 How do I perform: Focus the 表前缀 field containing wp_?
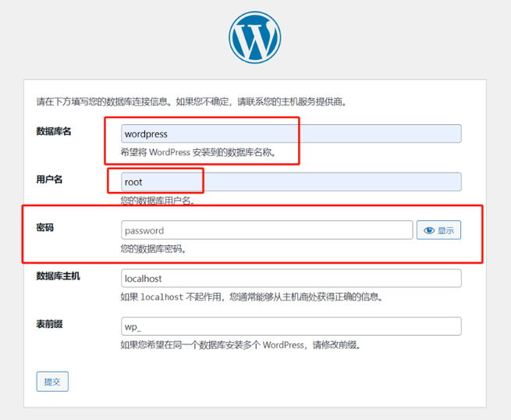pyautogui.click(x=291, y=326)
